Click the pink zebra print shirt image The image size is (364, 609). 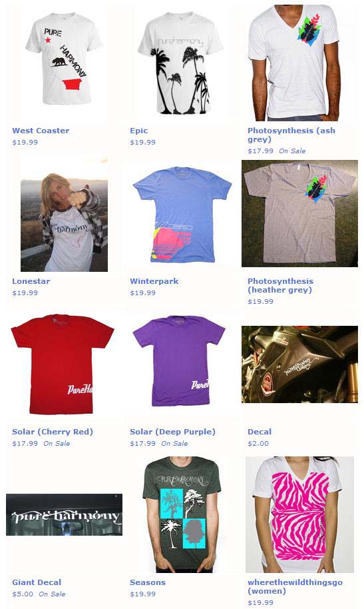[299, 514]
